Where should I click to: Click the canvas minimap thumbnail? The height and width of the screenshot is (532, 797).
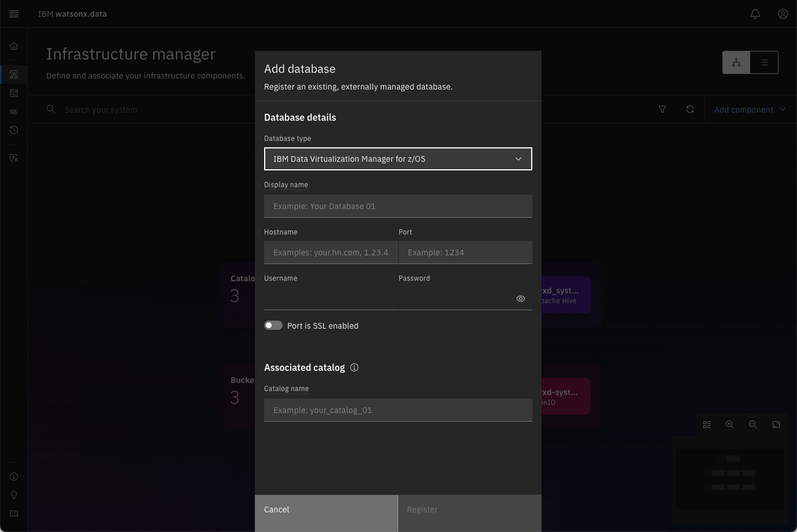(731, 479)
